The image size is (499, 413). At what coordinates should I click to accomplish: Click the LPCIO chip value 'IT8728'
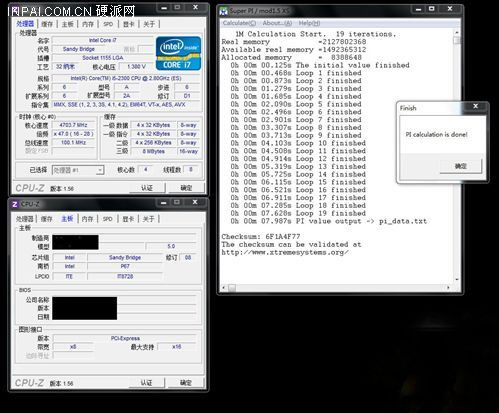tap(125, 276)
